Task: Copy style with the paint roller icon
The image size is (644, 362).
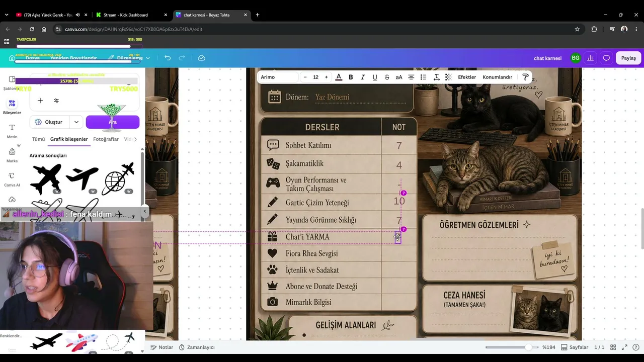Action: pyautogui.click(x=525, y=77)
